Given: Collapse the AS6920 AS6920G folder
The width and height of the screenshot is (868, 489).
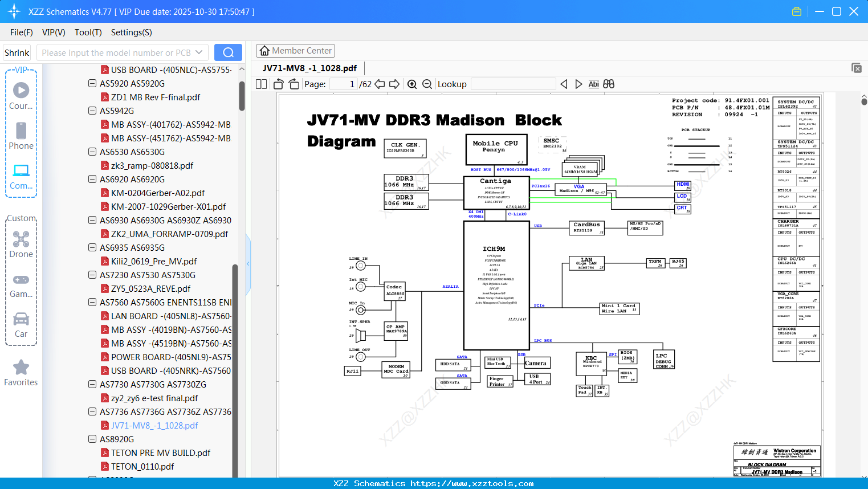Looking at the screenshot, I should tap(92, 179).
